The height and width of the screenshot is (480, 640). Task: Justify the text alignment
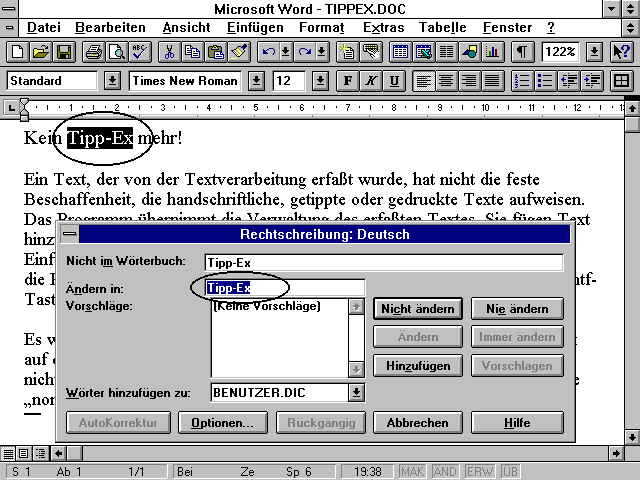(493, 81)
